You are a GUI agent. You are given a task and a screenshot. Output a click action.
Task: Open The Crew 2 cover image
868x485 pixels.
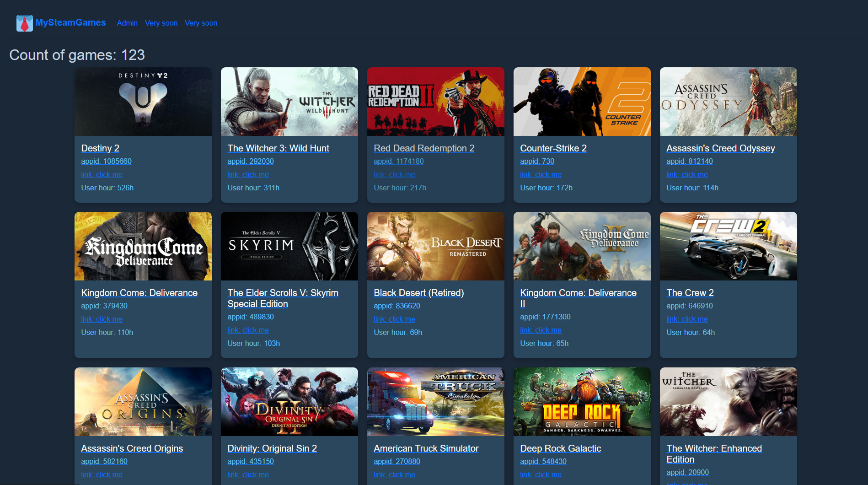(x=729, y=246)
